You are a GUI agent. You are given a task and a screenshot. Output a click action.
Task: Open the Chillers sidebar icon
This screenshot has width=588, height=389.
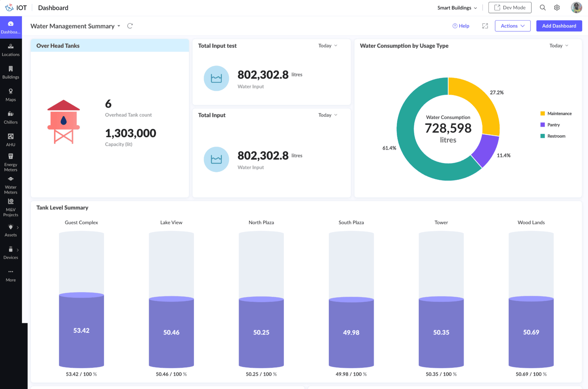[x=11, y=117]
